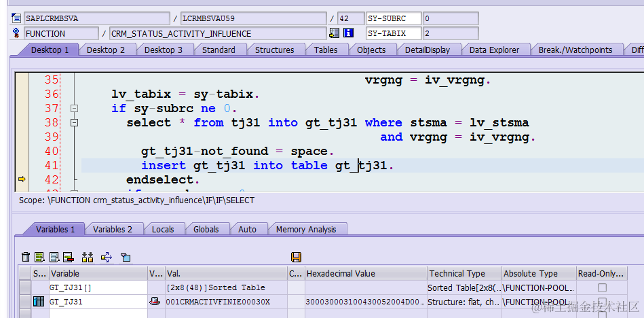The image size is (644, 318).
Task: Click the Variable column header
Action: pyautogui.click(x=98, y=274)
